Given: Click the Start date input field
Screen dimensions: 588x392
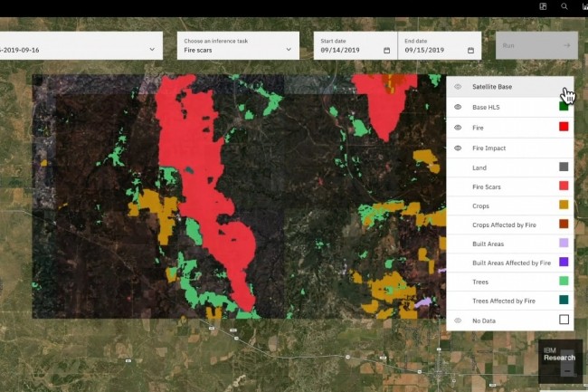Looking at the screenshot, I should coord(348,50).
